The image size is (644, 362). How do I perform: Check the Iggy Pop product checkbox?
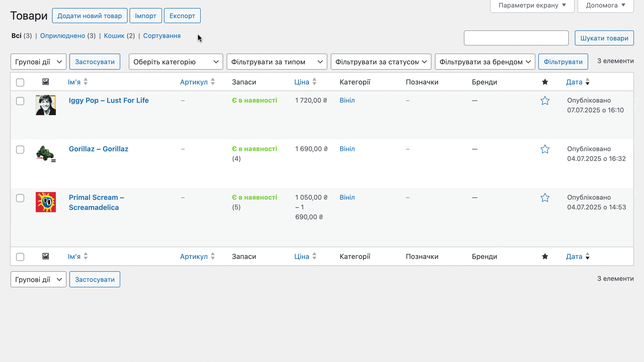point(20,101)
